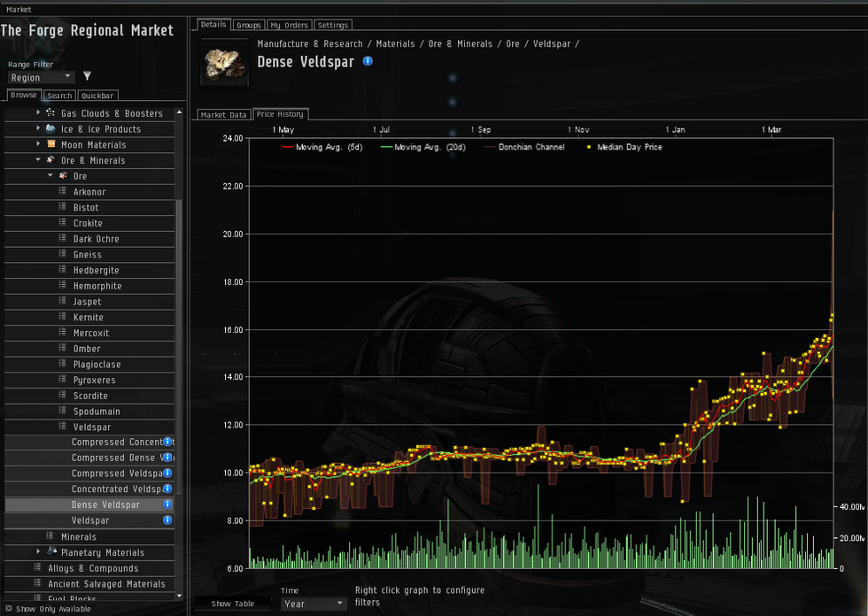
Task: Open the Range Filter Region dropdown
Action: coord(40,78)
